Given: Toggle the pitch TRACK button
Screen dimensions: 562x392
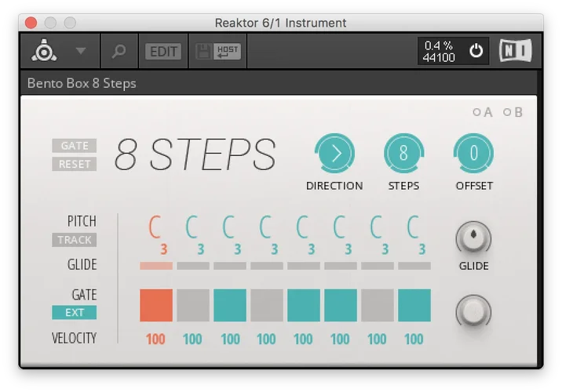Looking at the screenshot, I should click(x=75, y=240).
